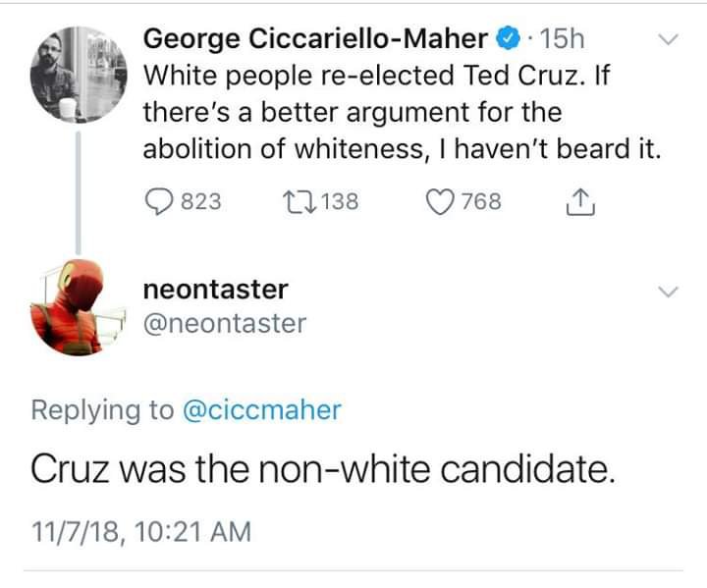The image size is (707, 588).
Task: Click the 138 retweets count
Action: click(x=340, y=202)
